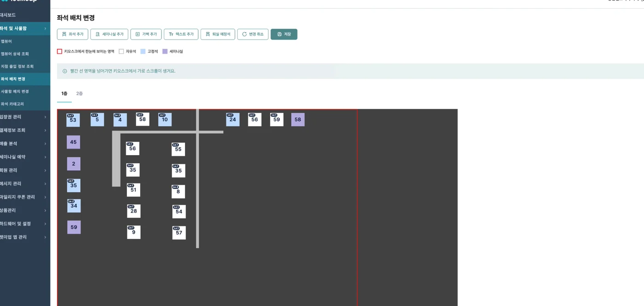Expand the 매출 분석 menu section

tap(25, 144)
